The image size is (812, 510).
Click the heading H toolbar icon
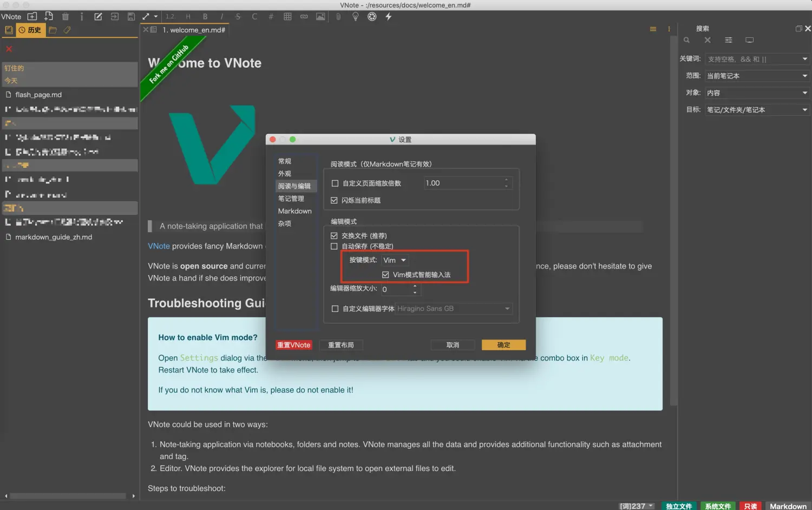[188, 17]
